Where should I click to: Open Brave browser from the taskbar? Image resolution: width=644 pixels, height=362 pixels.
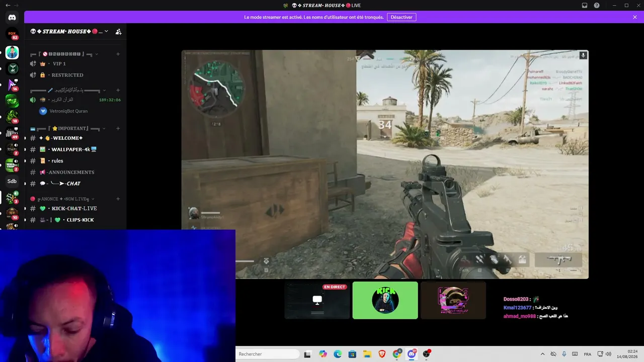pyautogui.click(x=382, y=354)
